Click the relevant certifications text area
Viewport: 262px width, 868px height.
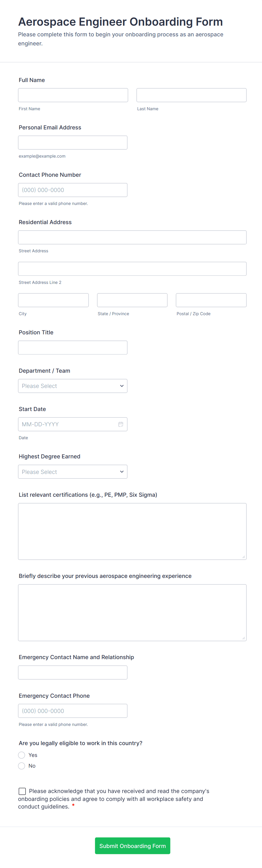coord(132,531)
